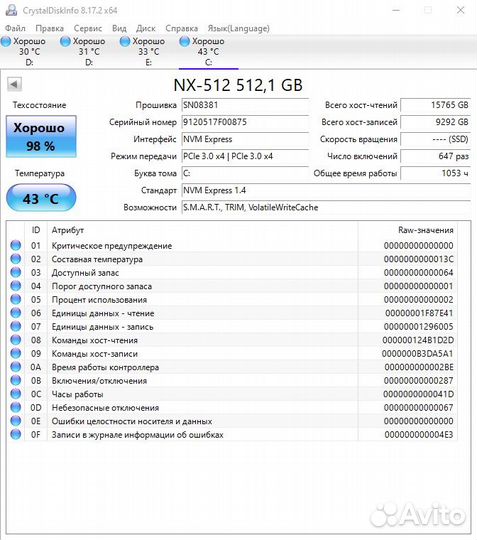Click the firmware field SN08381
Viewport: 477px width, 540px height.
pos(245,105)
